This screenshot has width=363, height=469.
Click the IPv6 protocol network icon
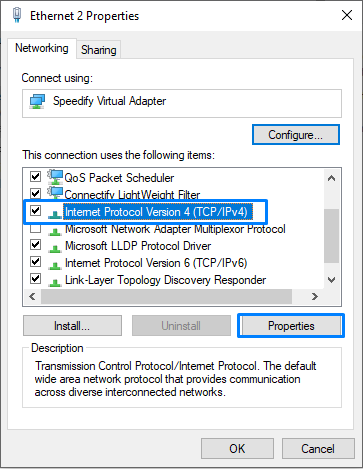[x=55, y=265]
